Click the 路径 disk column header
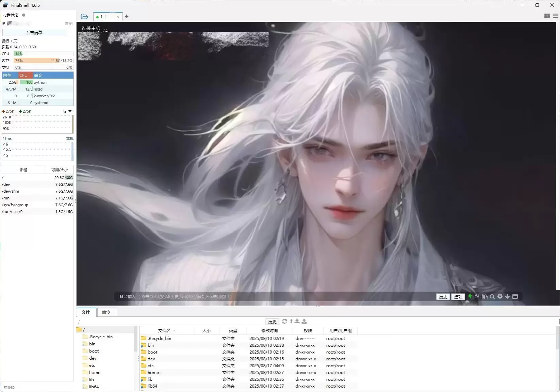Viewport: 560px width, 392px height. tap(23, 169)
